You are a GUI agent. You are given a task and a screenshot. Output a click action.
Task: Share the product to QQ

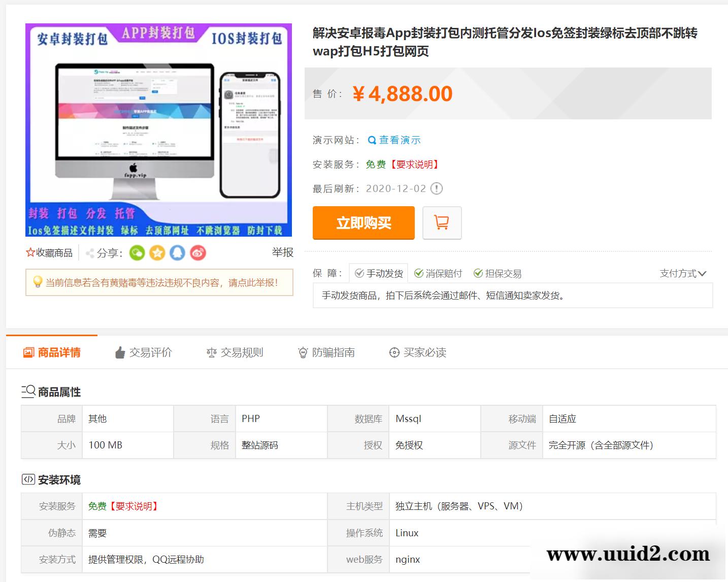point(178,252)
